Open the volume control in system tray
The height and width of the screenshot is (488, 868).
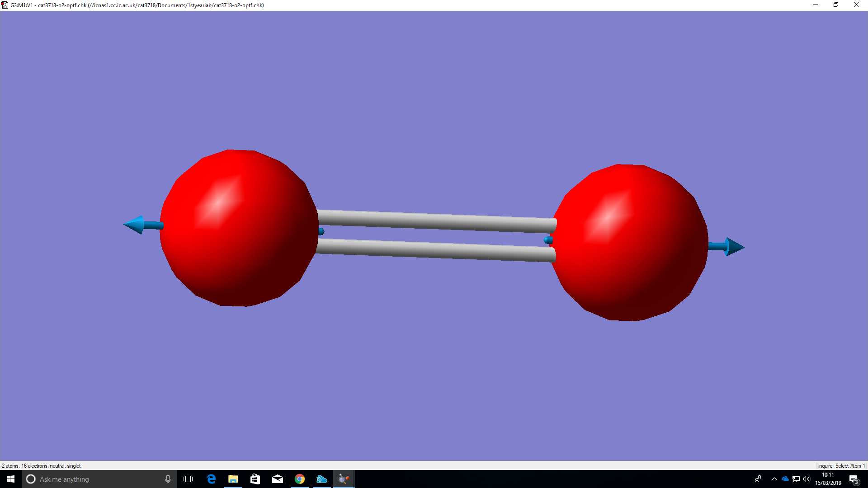coord(807,479)
